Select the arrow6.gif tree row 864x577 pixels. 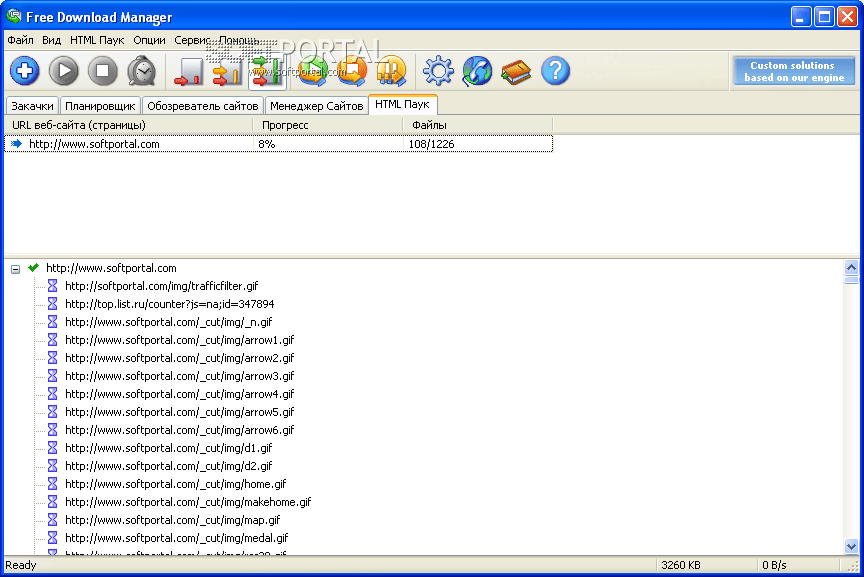pos(180,430)
